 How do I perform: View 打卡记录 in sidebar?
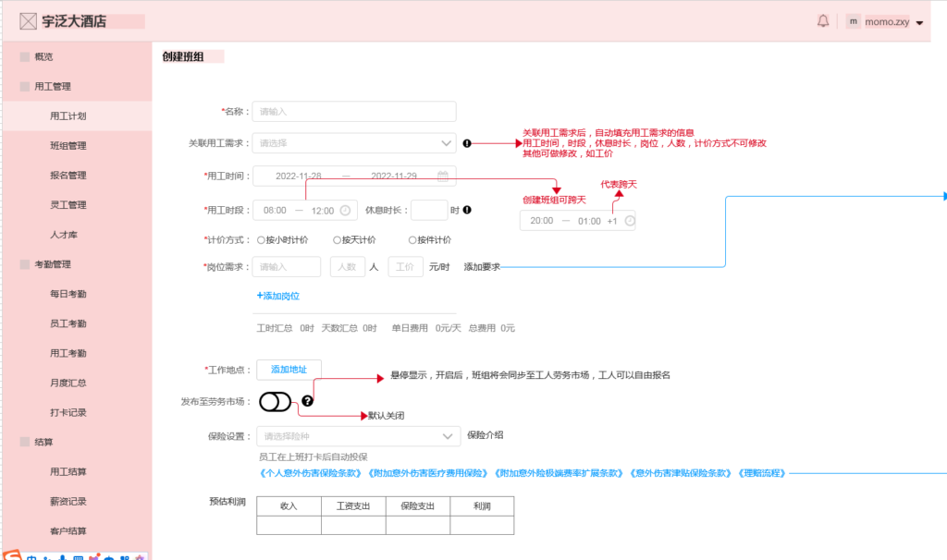(68, 412)
